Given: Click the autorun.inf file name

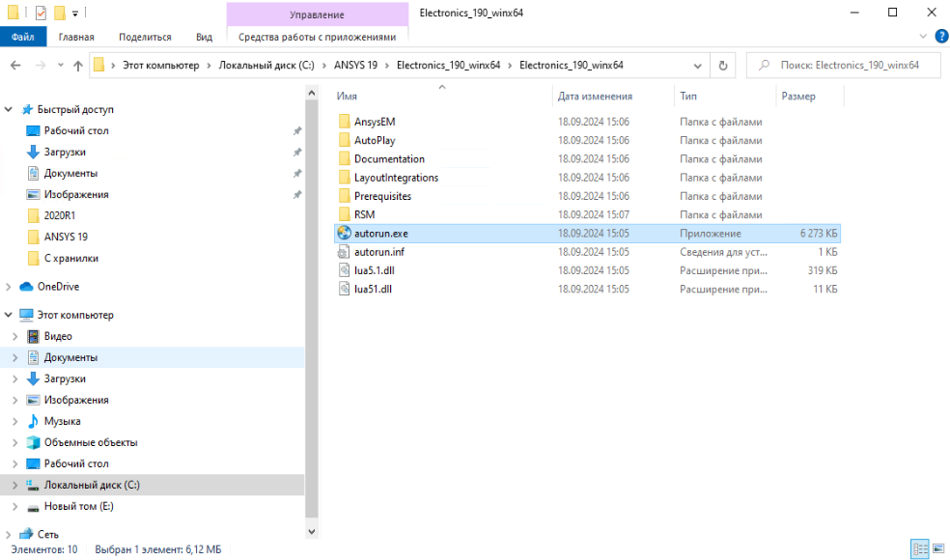Looking at the screenshot, I should (x=379, y=251).
